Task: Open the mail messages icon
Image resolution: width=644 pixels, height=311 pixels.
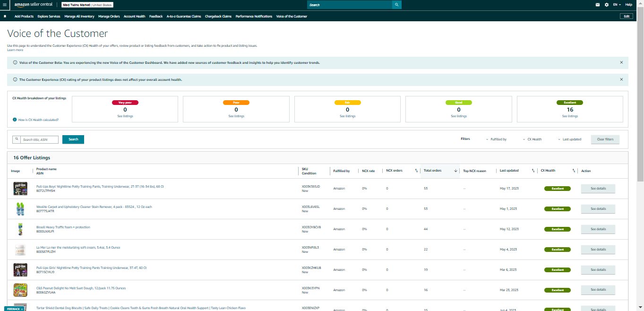Action: (598, 5)
